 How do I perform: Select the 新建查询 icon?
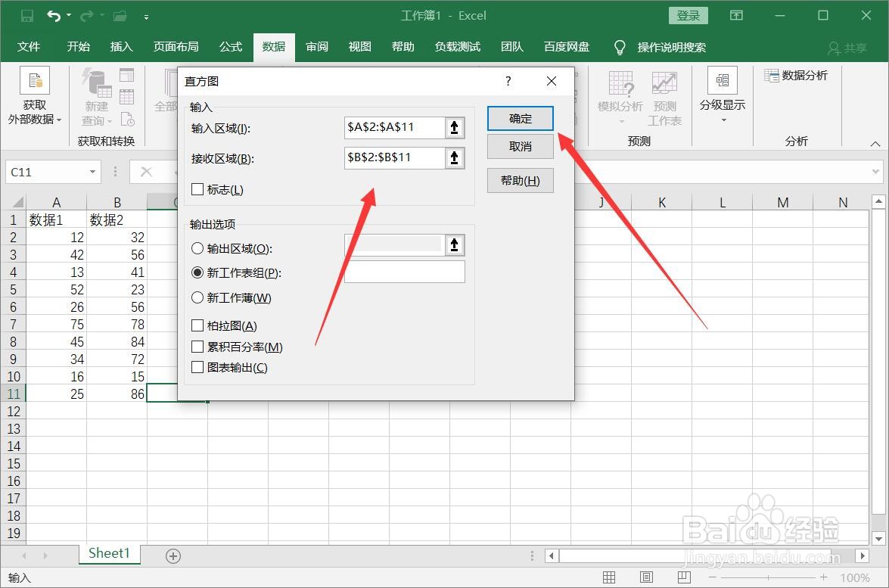[x=95, y=86]
